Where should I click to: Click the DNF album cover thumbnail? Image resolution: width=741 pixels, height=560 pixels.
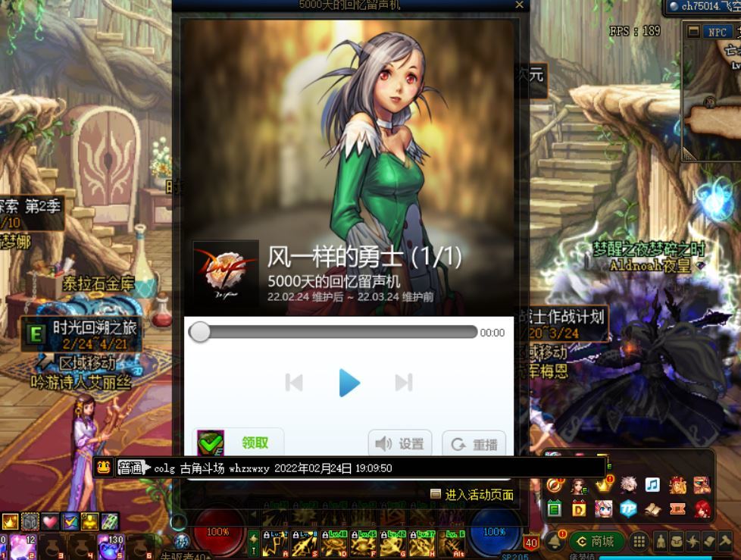226,273
